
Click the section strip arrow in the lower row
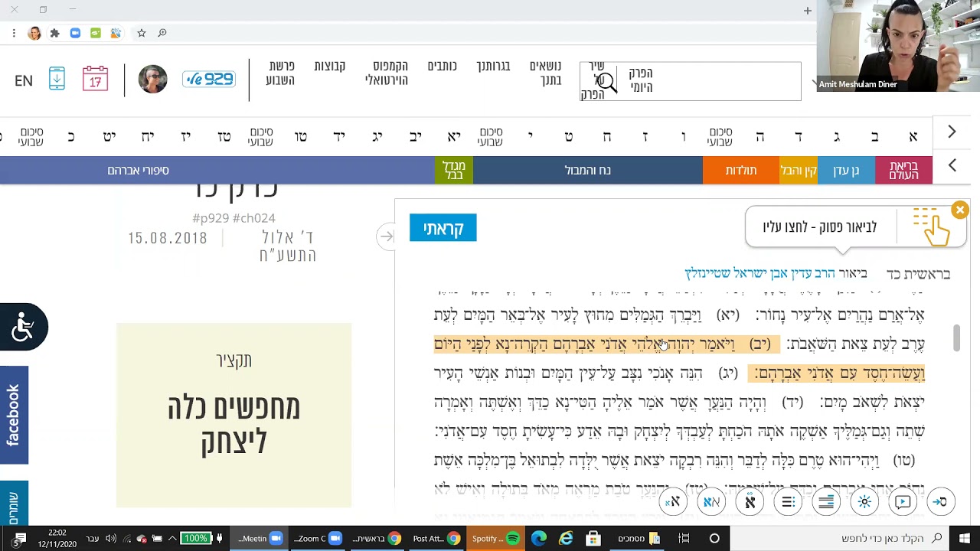tap(952, 165)
